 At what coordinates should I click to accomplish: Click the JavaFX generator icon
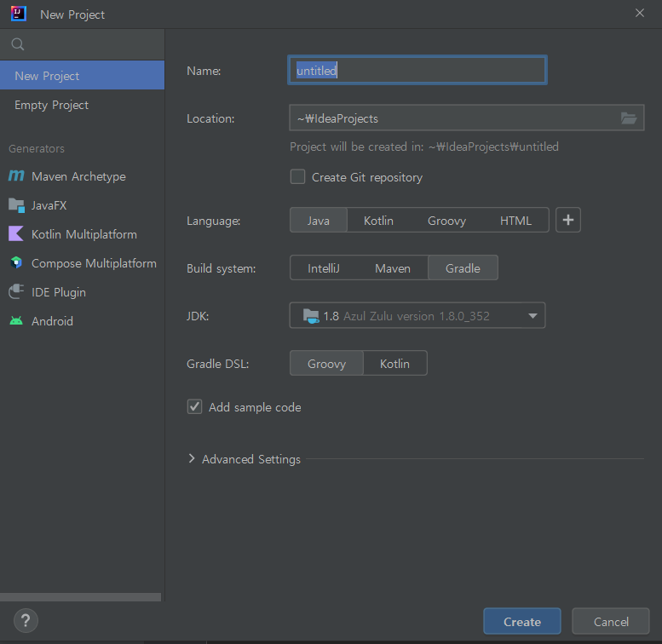(16, 205)
